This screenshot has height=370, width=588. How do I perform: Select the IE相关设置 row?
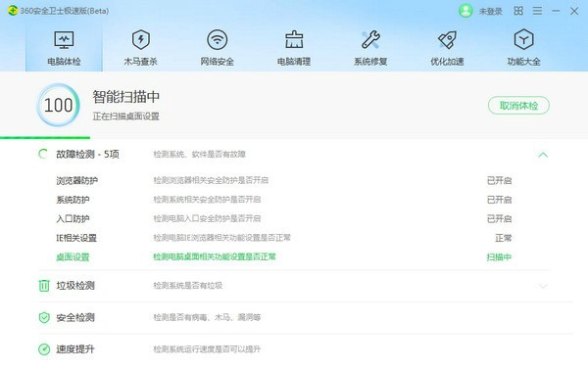pos(284,238)
